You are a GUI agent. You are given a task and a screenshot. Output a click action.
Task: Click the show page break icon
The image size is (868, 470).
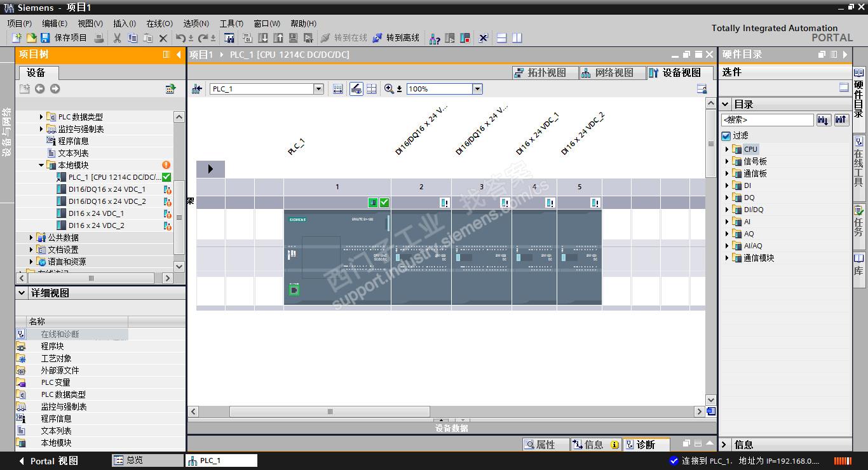point(372,89)
